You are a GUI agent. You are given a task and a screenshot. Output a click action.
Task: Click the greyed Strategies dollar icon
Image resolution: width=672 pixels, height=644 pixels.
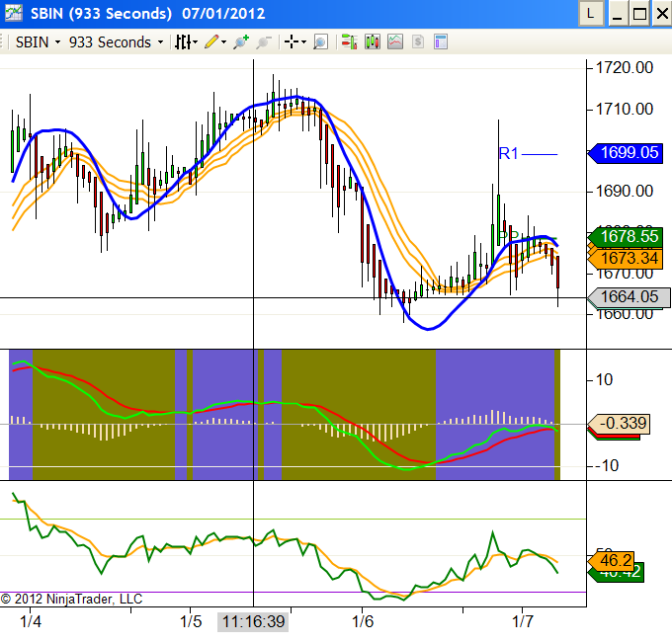418,42
